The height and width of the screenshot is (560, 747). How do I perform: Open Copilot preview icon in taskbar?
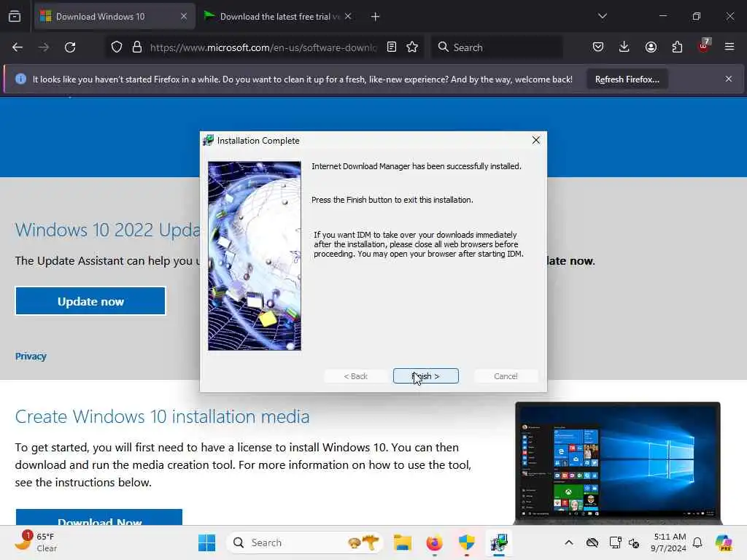point(724,542)
